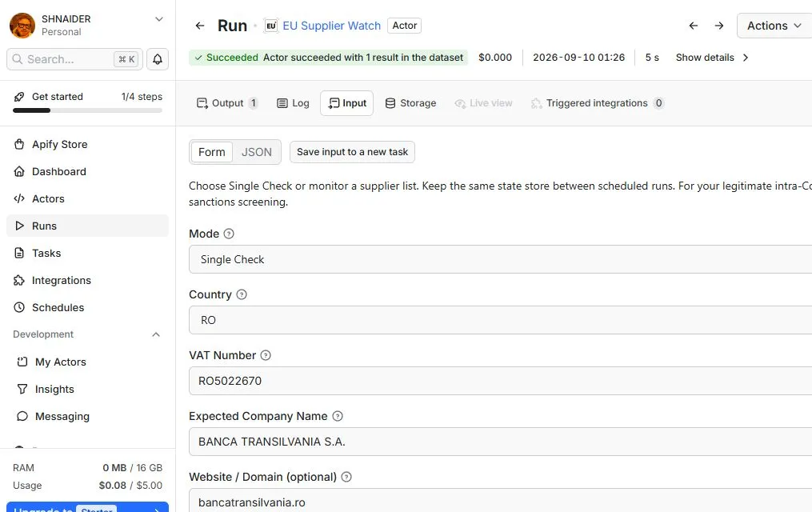Open the notifications bell
Viewport: 812px width, 512px height.
tap(158, 59)
